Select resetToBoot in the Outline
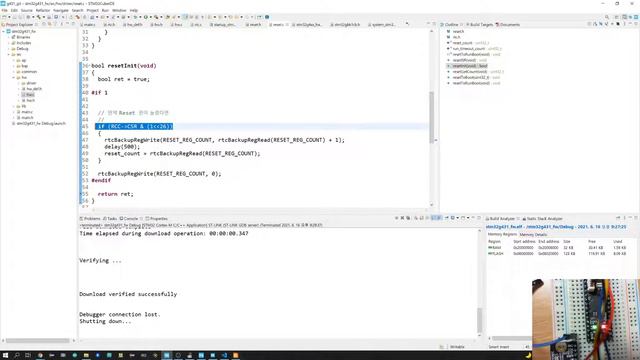This screenshot has width=640, height=360. 473,77
